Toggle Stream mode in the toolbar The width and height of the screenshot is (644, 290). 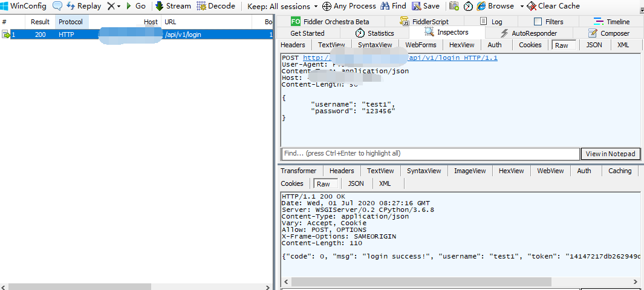pos(172,6)
